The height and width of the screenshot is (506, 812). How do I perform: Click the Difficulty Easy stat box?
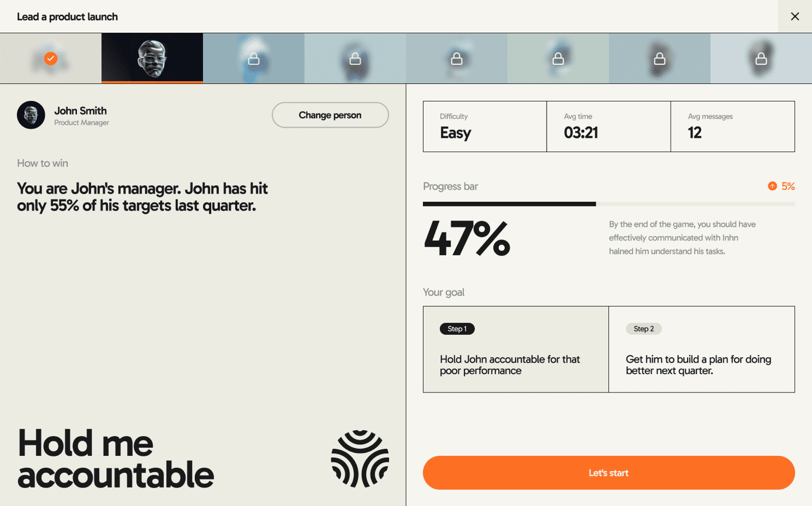(x=485, y=126)
